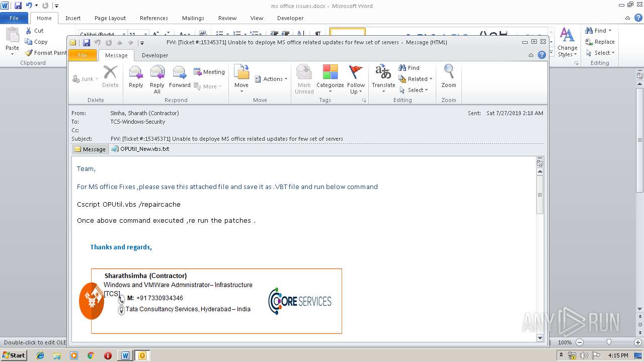Click Reply in the message ribbon
This screenshot has width=644, height=362.
pos(136,78)
